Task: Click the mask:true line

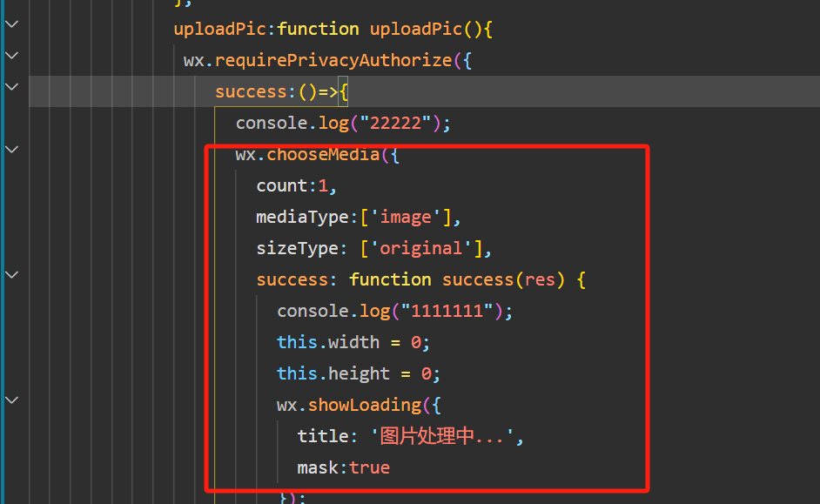Action: click(344, 467)
